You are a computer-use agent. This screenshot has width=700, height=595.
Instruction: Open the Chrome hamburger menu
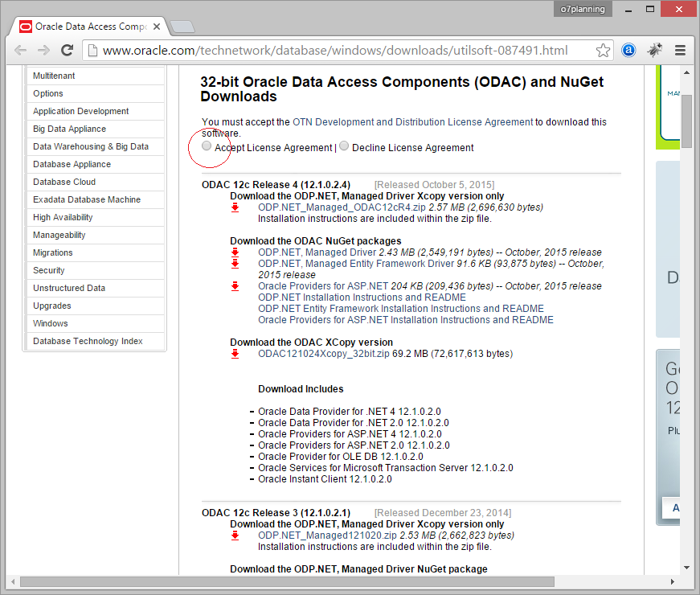680,51
